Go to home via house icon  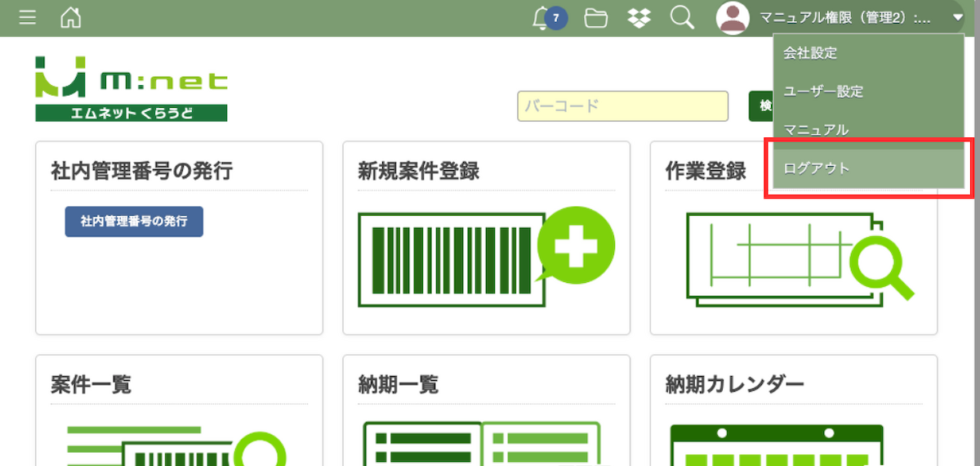[x=71, y=17]
